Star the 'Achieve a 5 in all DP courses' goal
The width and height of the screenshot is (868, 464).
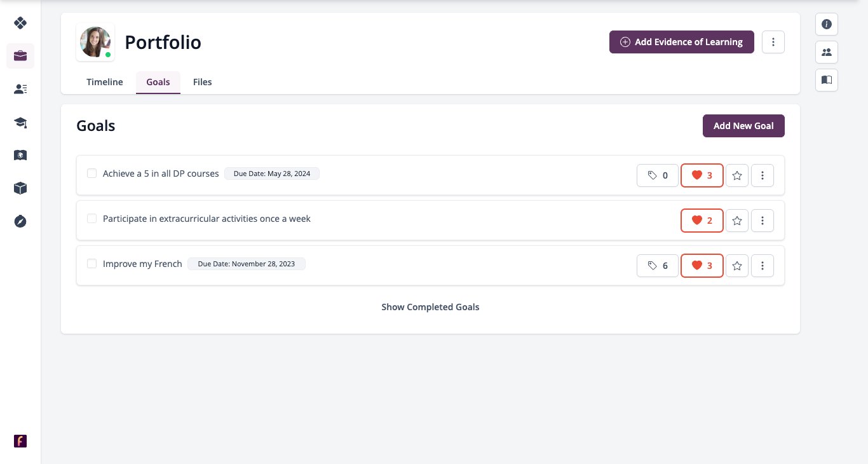(x=737, y=175)
